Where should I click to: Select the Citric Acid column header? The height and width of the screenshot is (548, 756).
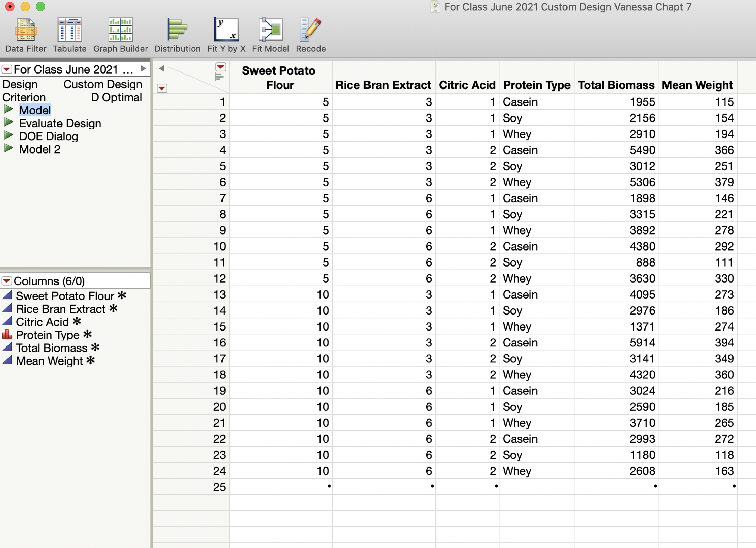[x=467, y=77]
